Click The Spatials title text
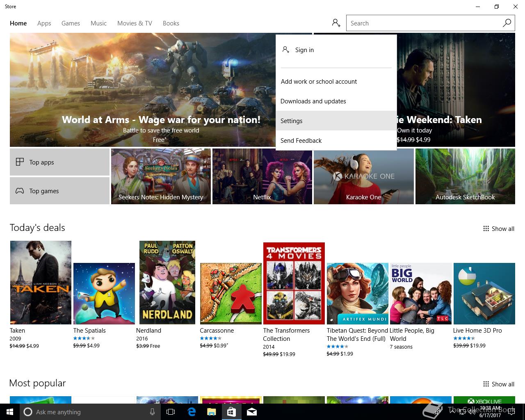This screenshot has width=525, height=420. (89, 331)
